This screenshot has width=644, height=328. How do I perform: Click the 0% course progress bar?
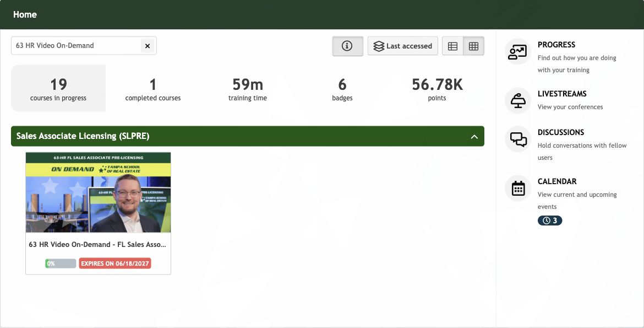tap(61, 264)
